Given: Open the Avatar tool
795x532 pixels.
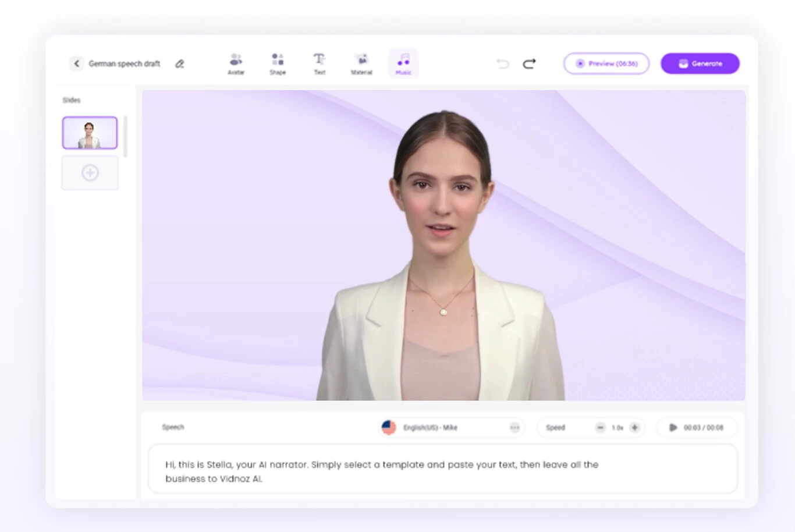Looking at the screenshot, I should pos(236,63).
